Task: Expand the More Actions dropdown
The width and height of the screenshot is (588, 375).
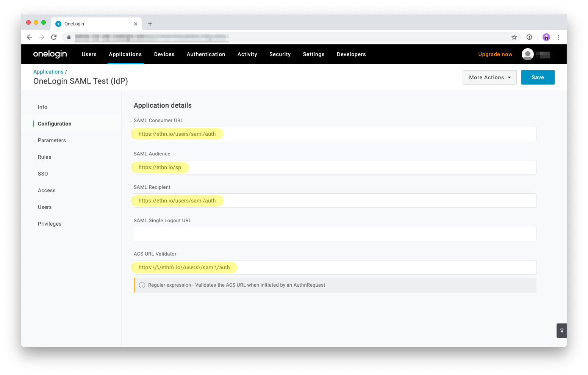Action: click(489, 77)
